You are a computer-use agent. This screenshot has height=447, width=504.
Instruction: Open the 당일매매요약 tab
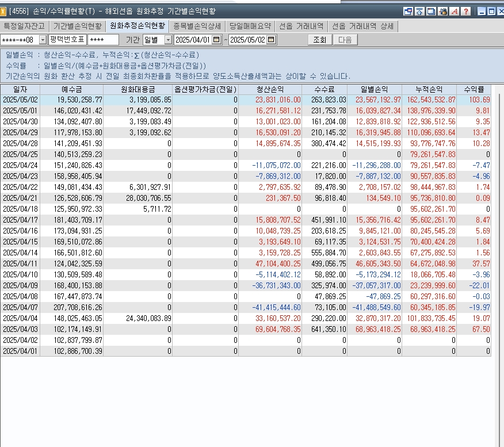[x=250, y=26]
